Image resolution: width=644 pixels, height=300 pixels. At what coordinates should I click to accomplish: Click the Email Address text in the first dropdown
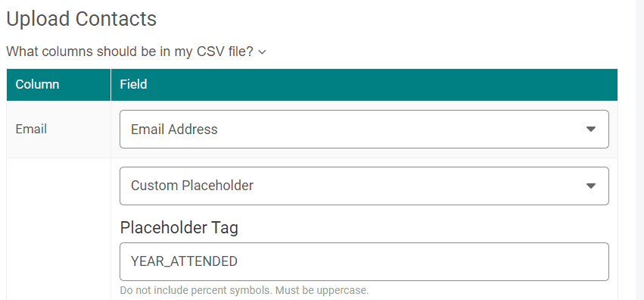[174, 130]
